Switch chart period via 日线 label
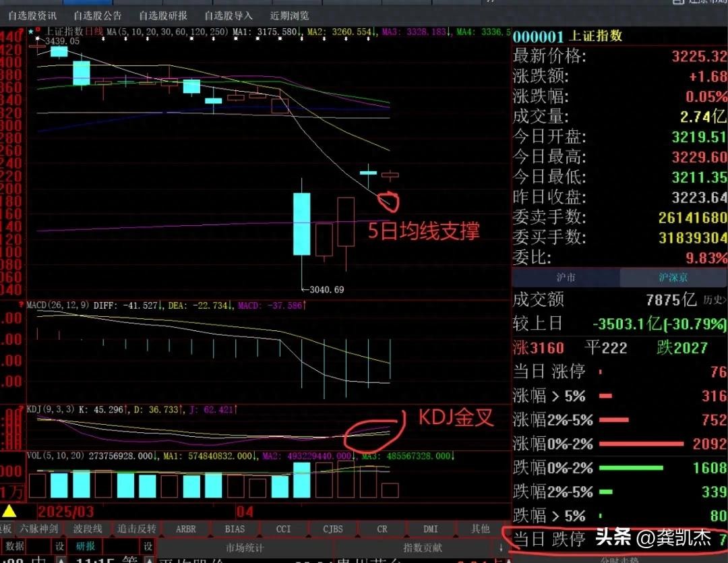The width and height of the screenshot is (728, 563). pos(93,31)
